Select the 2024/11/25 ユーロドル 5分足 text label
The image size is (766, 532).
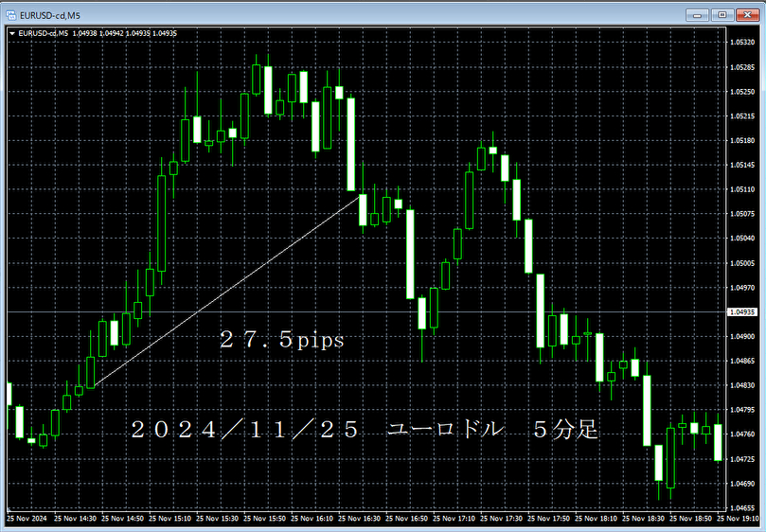pos(365,430)
